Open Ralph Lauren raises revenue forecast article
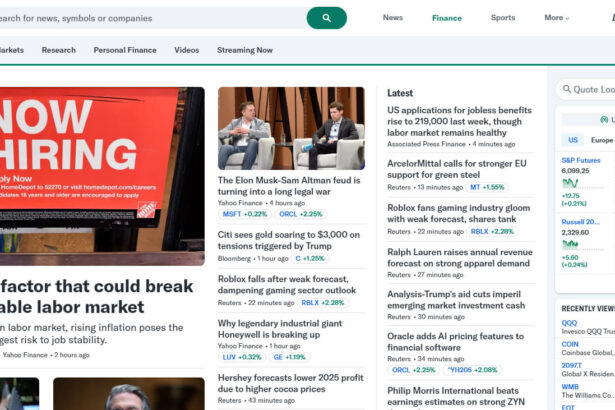The image size is (615, 410). coord(460,258)
